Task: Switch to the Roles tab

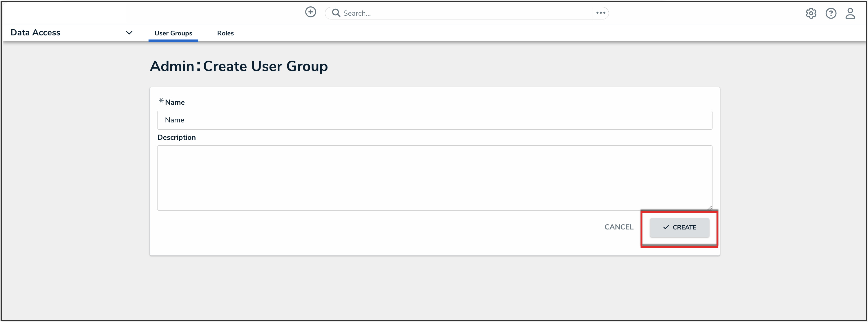Action: pyautogui.click(x=225, y=33)
